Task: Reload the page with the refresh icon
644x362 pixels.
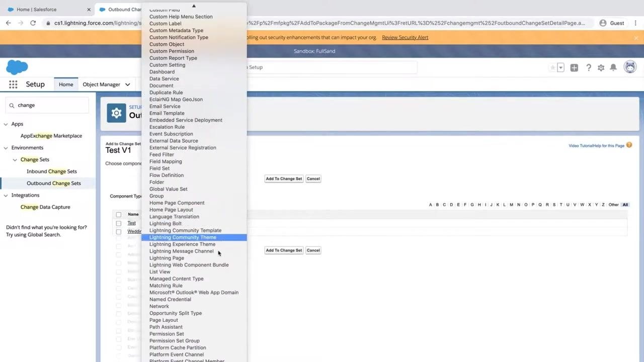Action: (33, 23)
